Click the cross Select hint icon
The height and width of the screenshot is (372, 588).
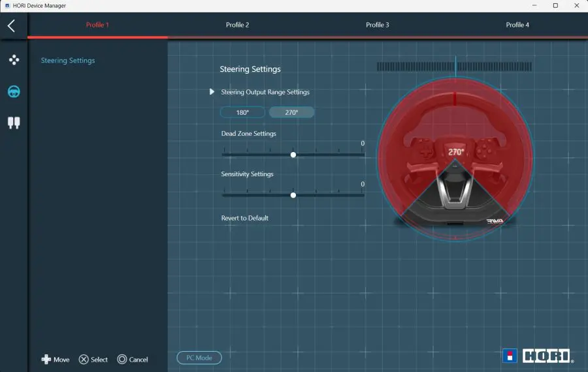click(84, 359)
